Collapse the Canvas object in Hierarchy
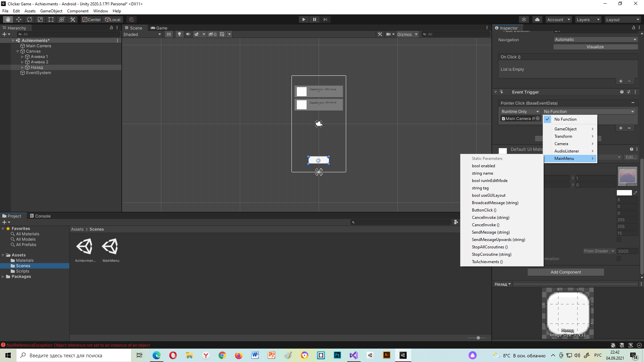The width and height of the screenshot is (644, 362). 18,51
